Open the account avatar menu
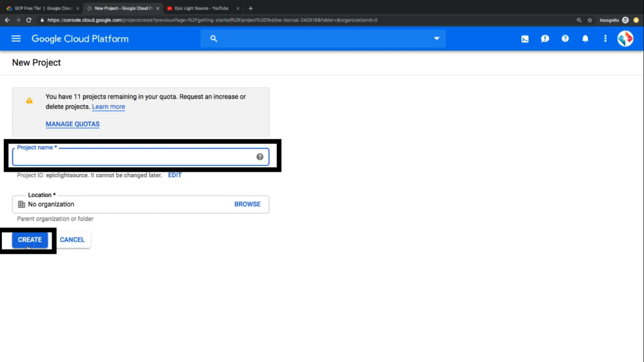644x362 pixels. pos(625,38)
